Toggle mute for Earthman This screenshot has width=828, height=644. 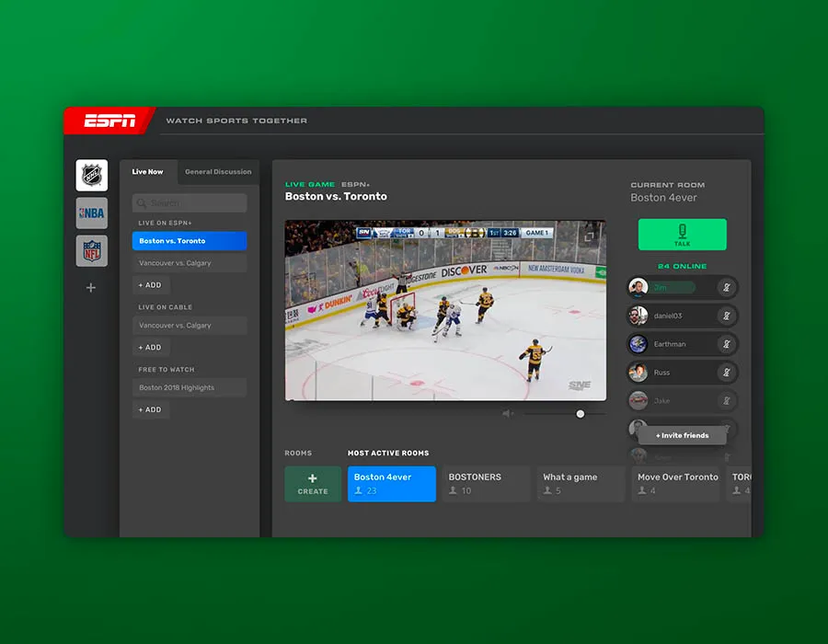tap(727, 344)
